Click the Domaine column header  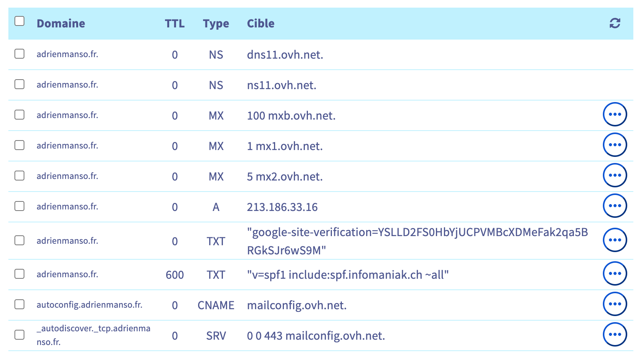tap(61, 24)
